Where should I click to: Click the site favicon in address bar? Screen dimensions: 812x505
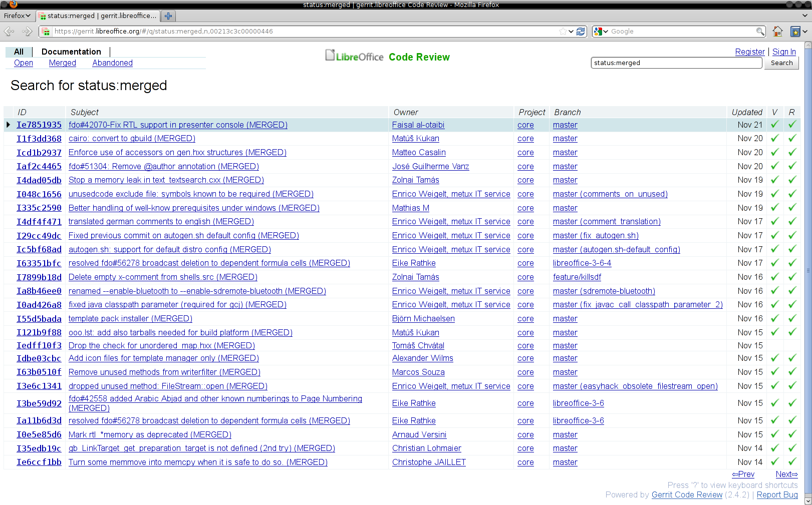(46, 32)
